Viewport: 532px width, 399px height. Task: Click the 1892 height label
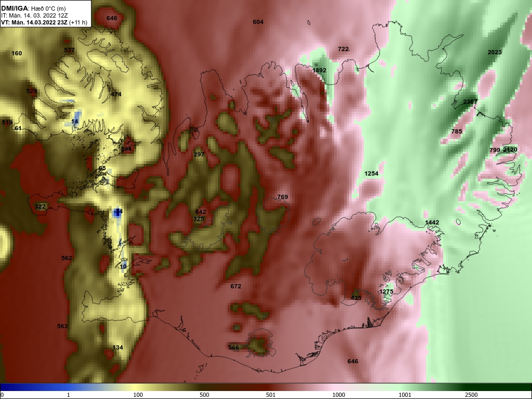[319, 70]
